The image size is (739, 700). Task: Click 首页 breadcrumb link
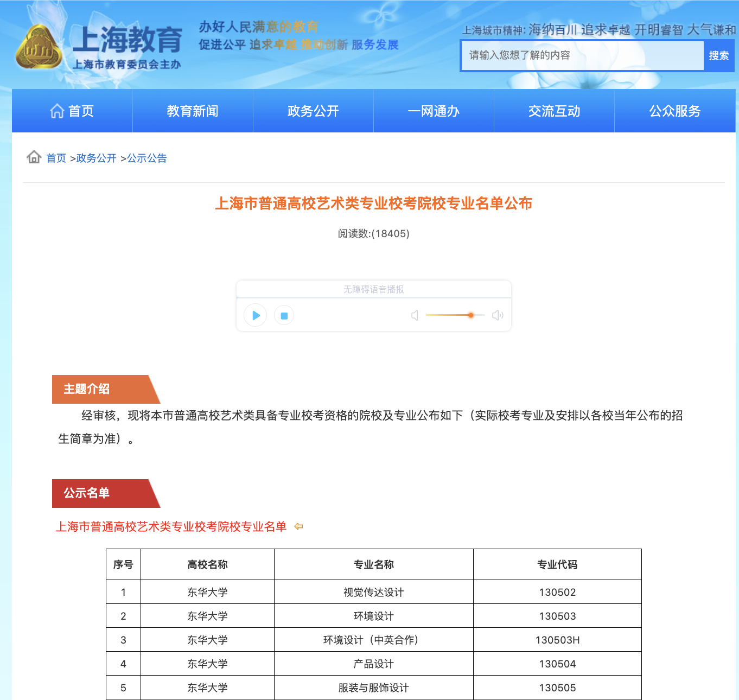click(x=56, y=158)
